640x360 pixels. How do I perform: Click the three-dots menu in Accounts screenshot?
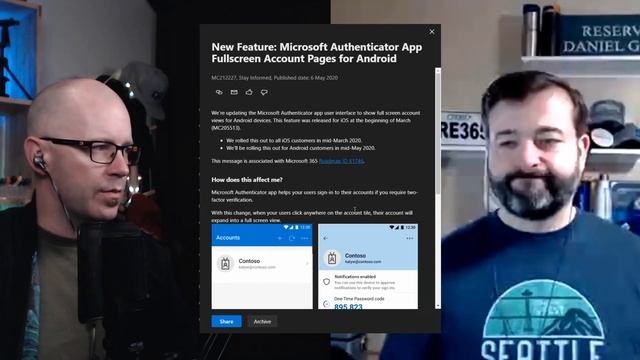pos(304,238)
